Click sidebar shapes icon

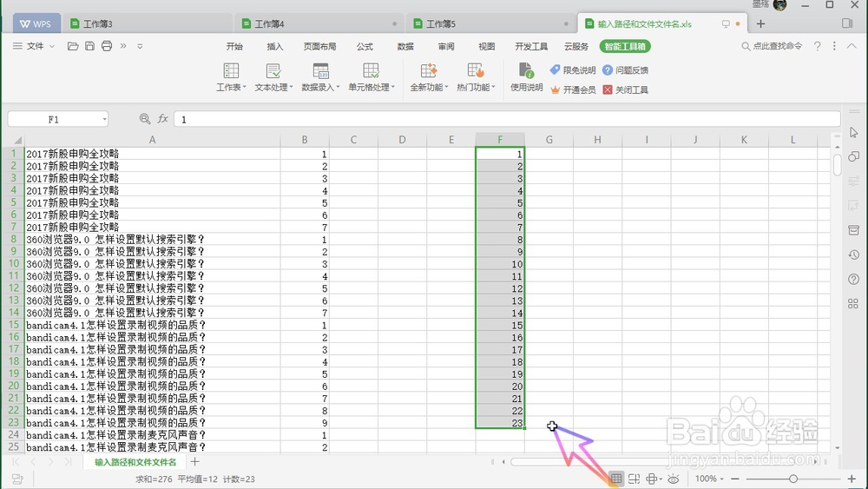853,156
